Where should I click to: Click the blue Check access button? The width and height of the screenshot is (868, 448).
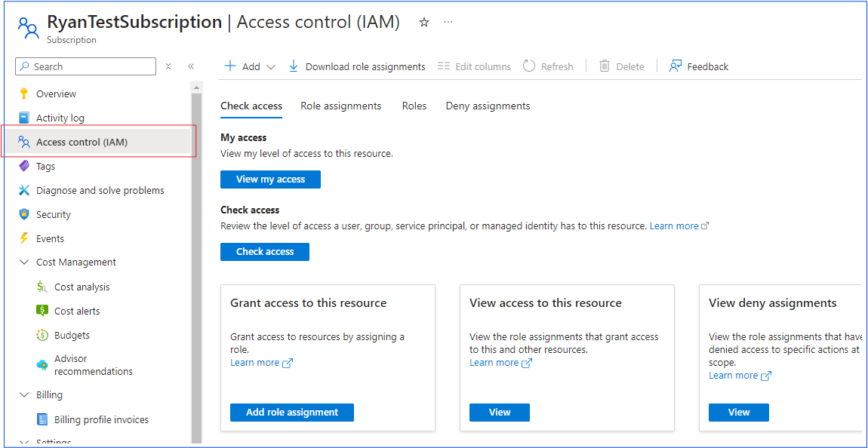265,252
